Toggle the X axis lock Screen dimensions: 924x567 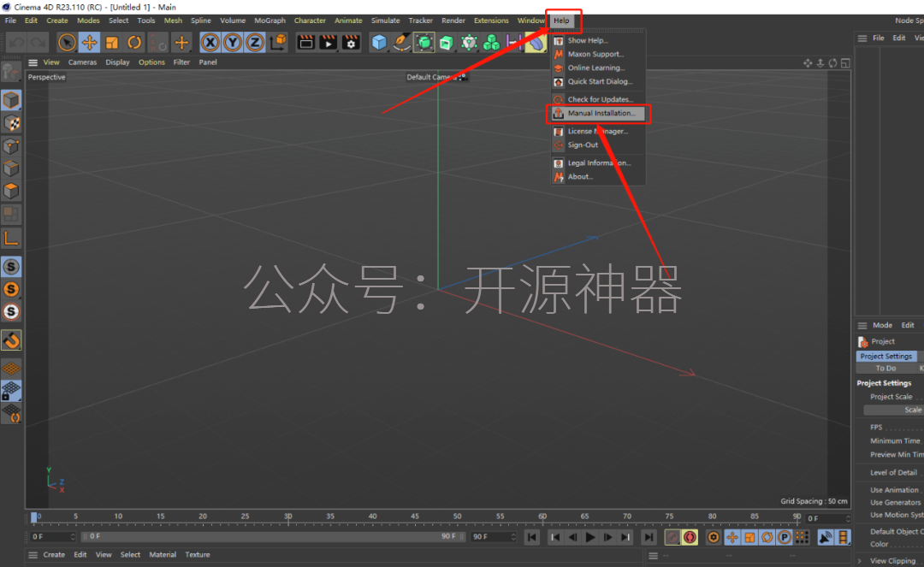click(x=210, y=43)
